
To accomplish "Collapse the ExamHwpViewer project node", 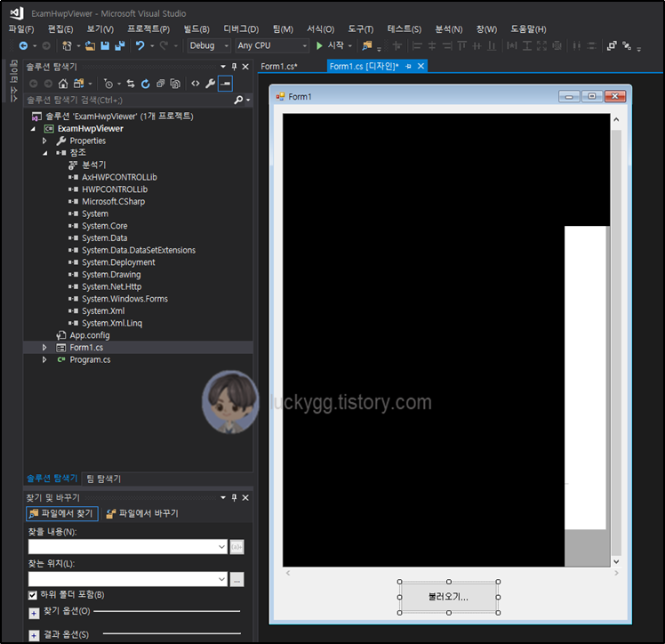I will pyautogui.click(x=33, y=129).
